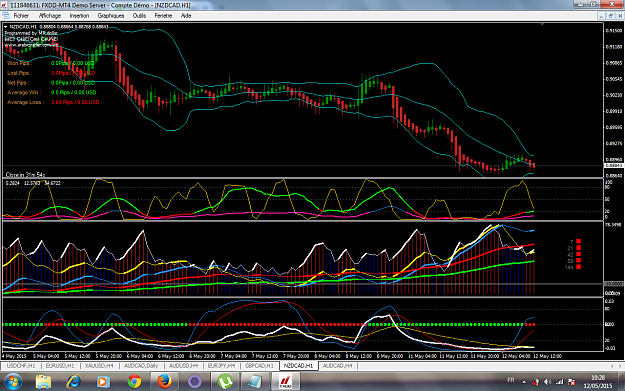Select the NZDCAD,H1 chart tab
The height and width of the screenshot is (391, 625).
298,365
